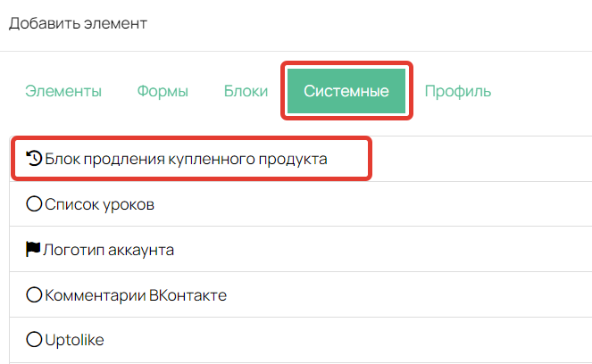
Task: Click the circle icon beside Uptolike
Action: click(34, 339)
